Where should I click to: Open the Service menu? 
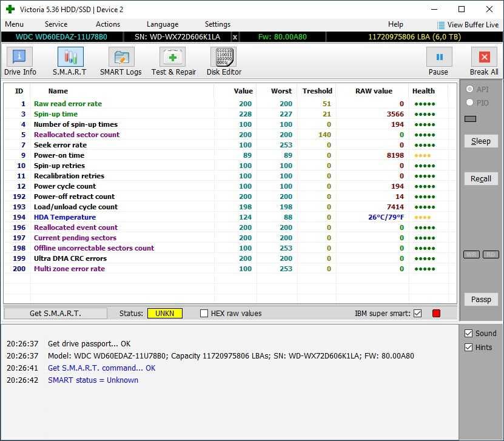point(56,24)
